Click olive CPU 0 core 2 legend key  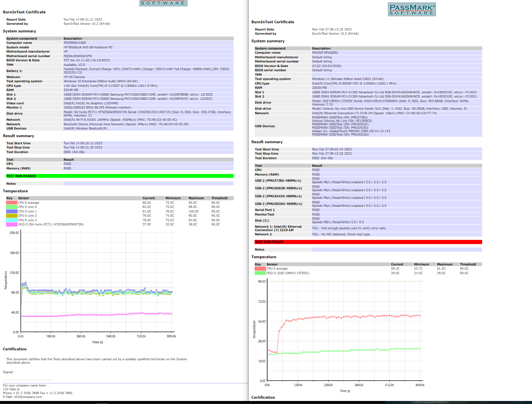click(12, 216)
